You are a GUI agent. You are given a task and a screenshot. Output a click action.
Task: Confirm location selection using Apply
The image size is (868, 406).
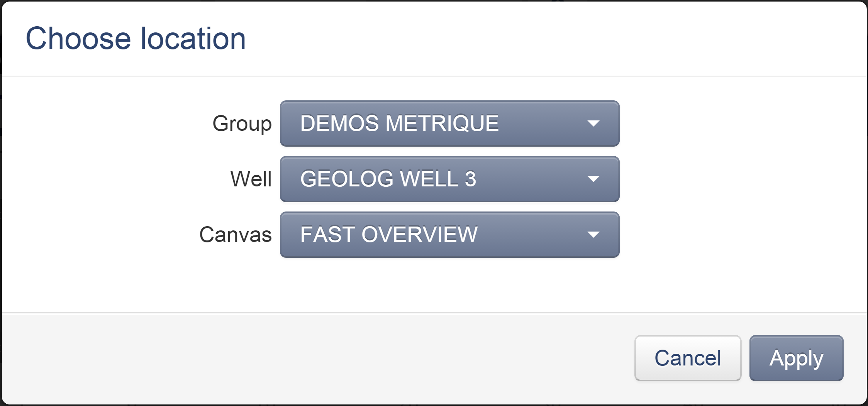tap(796, 358)
